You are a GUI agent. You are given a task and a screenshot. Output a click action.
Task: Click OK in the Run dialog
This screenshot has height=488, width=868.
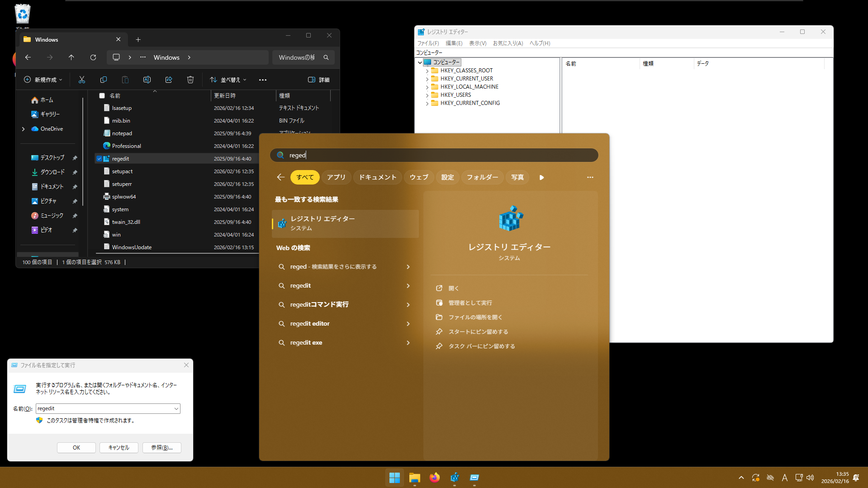(76, 448)
